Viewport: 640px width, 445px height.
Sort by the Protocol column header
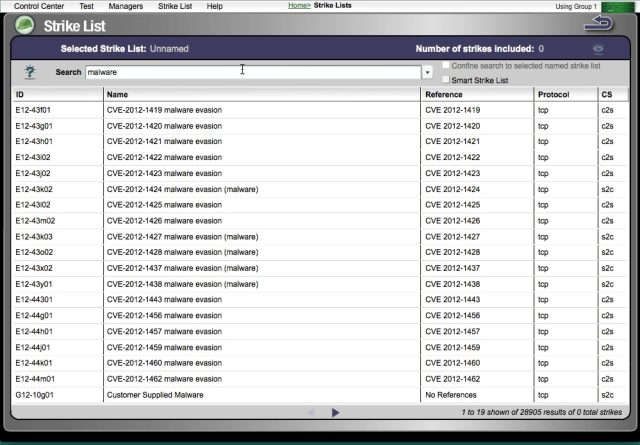[x=566, y=94]
